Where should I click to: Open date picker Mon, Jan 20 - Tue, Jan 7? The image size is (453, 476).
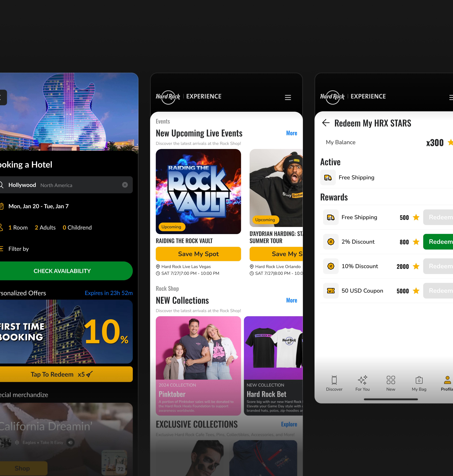click(38, 206)
